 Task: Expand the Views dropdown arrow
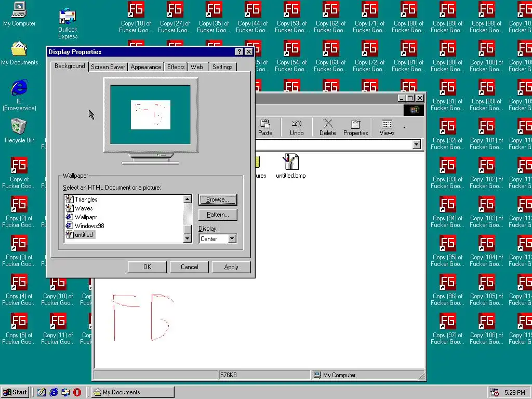pos(404,128)
